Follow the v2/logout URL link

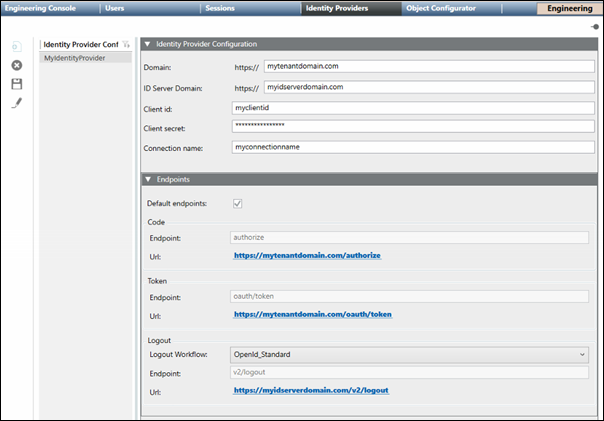310,391
